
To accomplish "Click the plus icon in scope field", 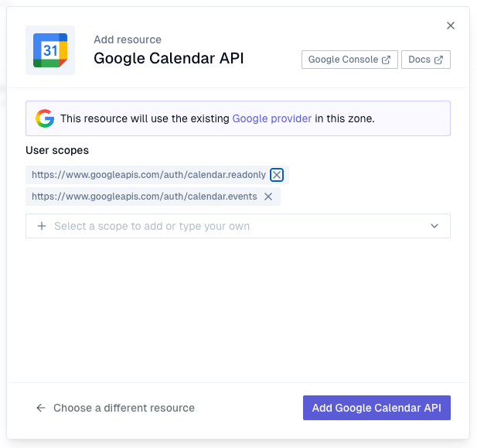I will 42,226.
